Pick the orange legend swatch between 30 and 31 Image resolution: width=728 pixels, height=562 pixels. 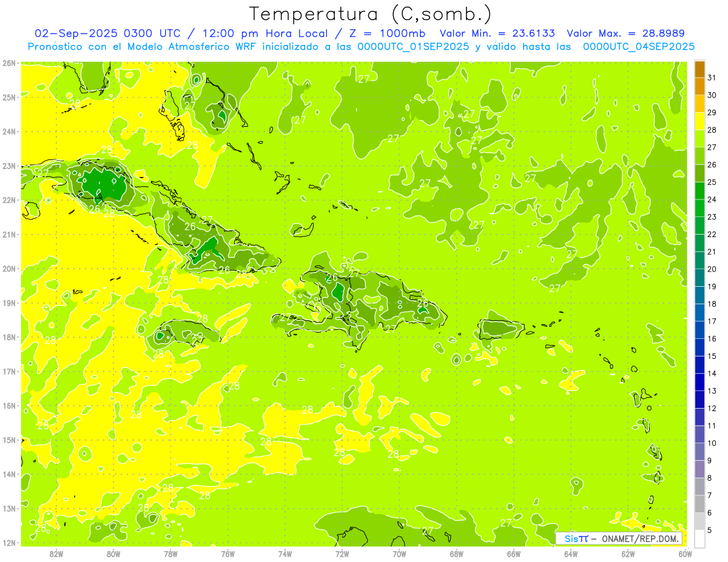(x=699, y=87)
